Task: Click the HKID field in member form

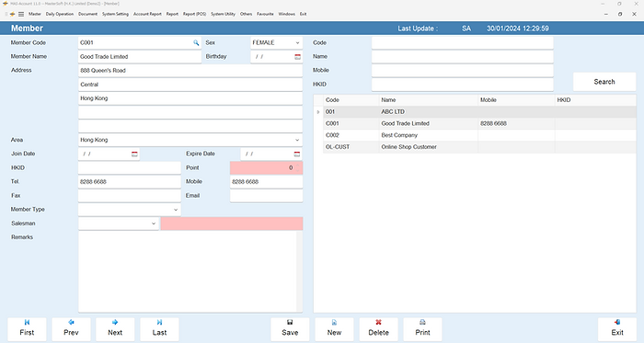Action: coord(130,167)
